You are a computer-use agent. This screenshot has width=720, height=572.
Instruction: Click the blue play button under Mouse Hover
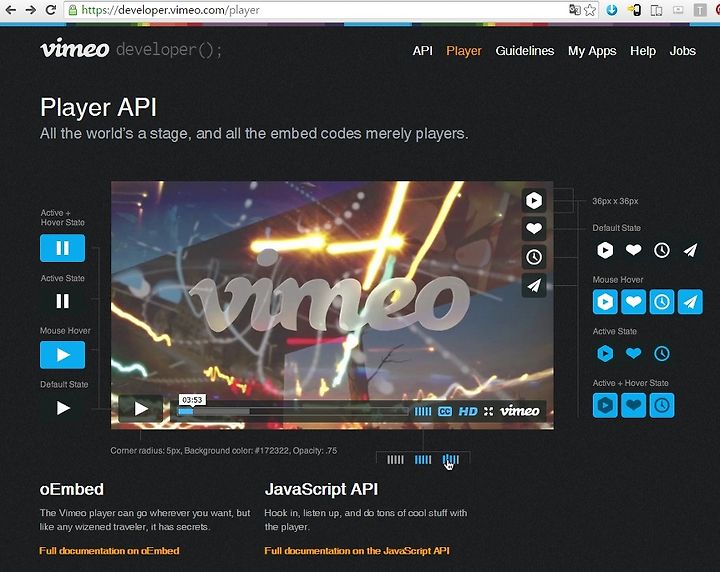point(62,354)
